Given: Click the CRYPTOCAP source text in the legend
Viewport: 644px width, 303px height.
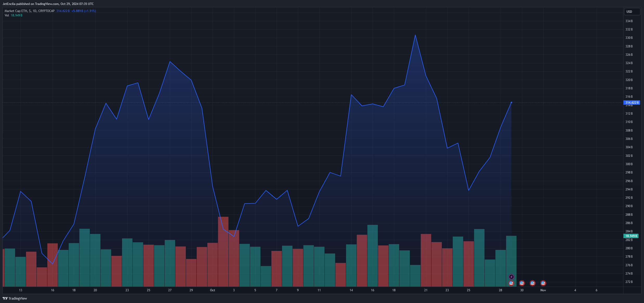Looking at the screenshot, I should [46, 11].
